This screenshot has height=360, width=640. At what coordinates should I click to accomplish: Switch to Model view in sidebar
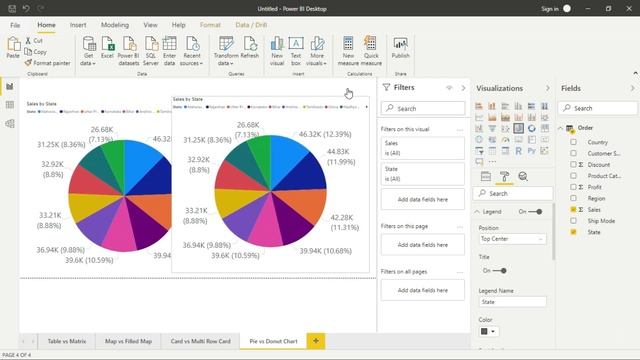click(x=10, y=123)
